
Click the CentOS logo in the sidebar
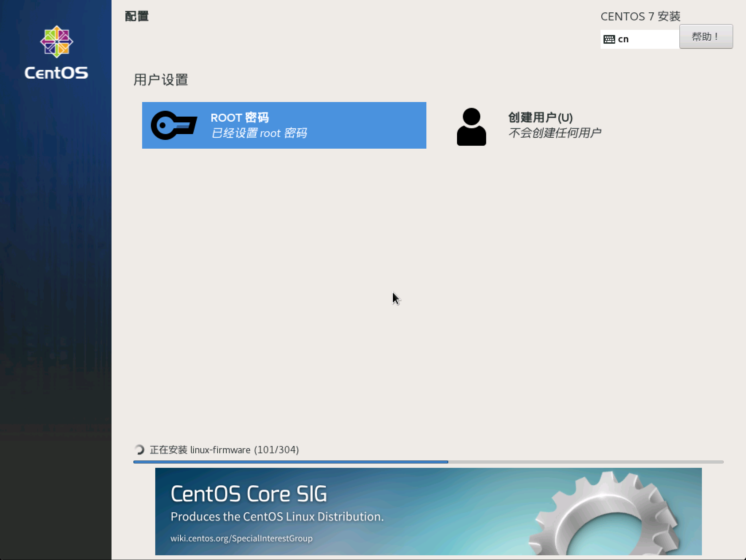[56, 41]
